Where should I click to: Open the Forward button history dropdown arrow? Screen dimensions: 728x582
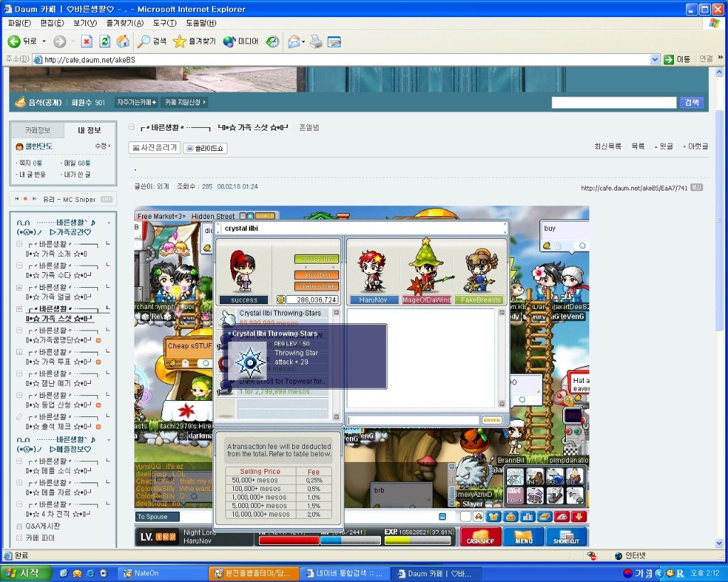(73, 41)
